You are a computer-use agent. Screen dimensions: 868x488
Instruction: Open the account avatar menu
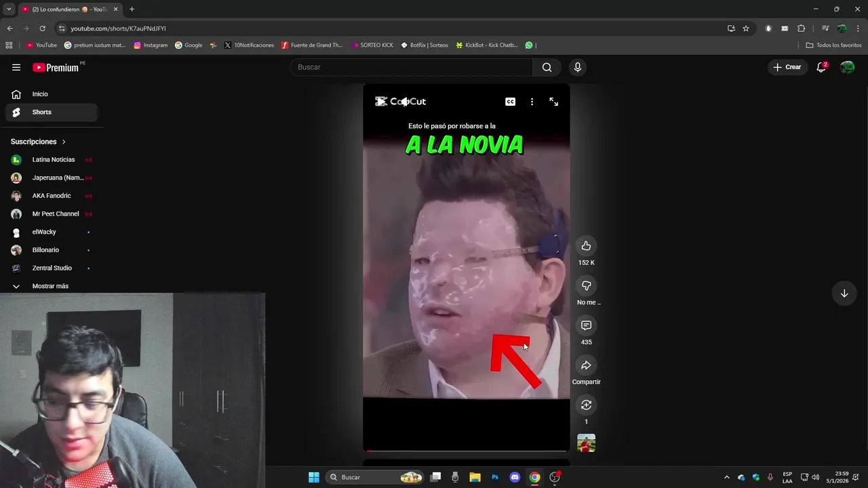coord(847,67)
